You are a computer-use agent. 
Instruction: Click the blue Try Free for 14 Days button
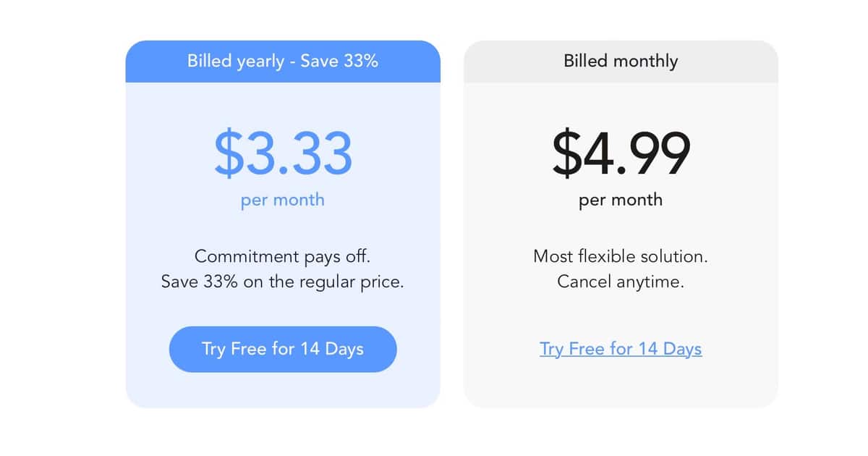click(283, 349)
